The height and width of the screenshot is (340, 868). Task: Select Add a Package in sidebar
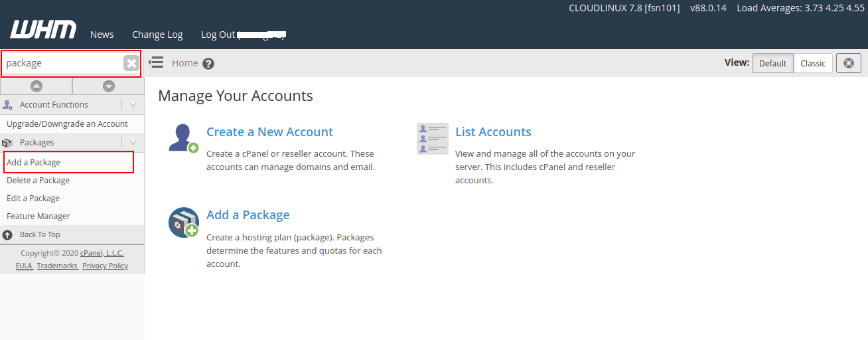click(x=33, y=162)
